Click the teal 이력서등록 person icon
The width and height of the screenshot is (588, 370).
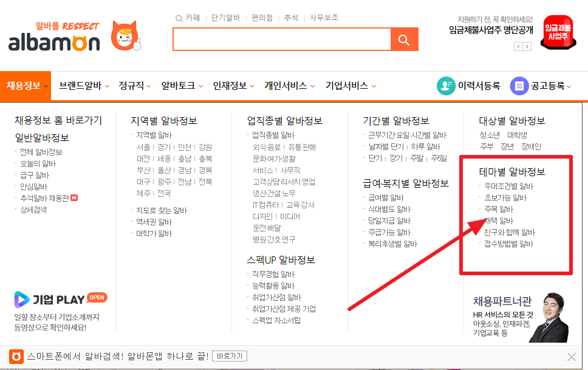pyautogui.click(x=446, y=86)
